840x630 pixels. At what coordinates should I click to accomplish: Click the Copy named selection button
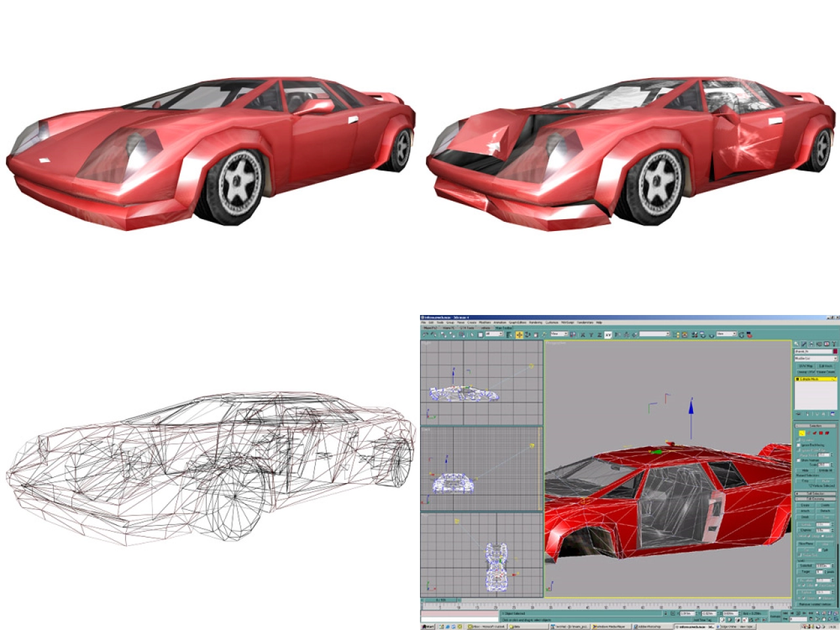pyautogui.click(x=805, y=480)
